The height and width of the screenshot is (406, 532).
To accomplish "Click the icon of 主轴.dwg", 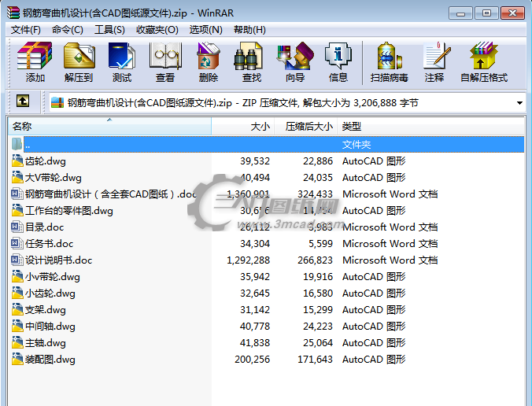I will (17, 342).
